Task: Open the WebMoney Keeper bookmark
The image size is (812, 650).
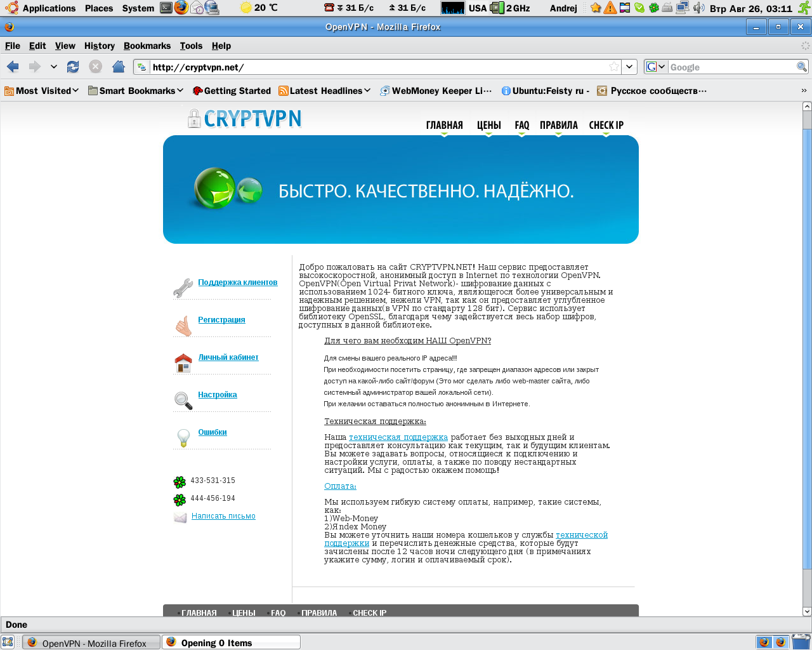Action: pos(436,91)
